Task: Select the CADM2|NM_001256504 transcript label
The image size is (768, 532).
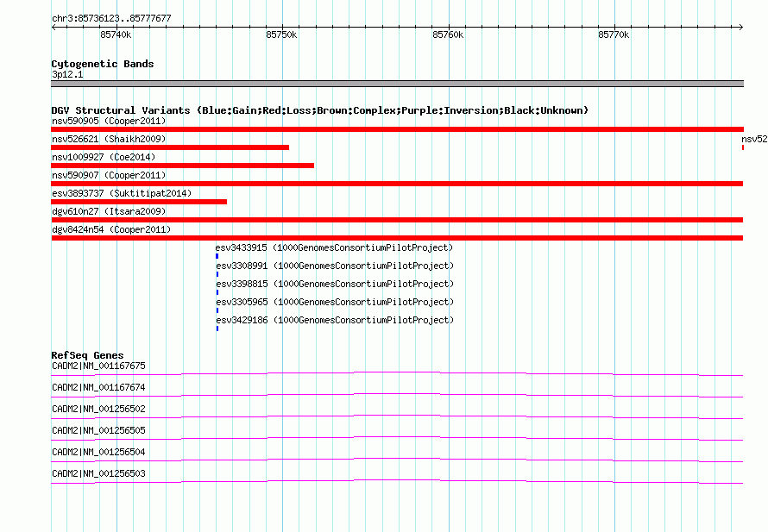Action: 98,452
